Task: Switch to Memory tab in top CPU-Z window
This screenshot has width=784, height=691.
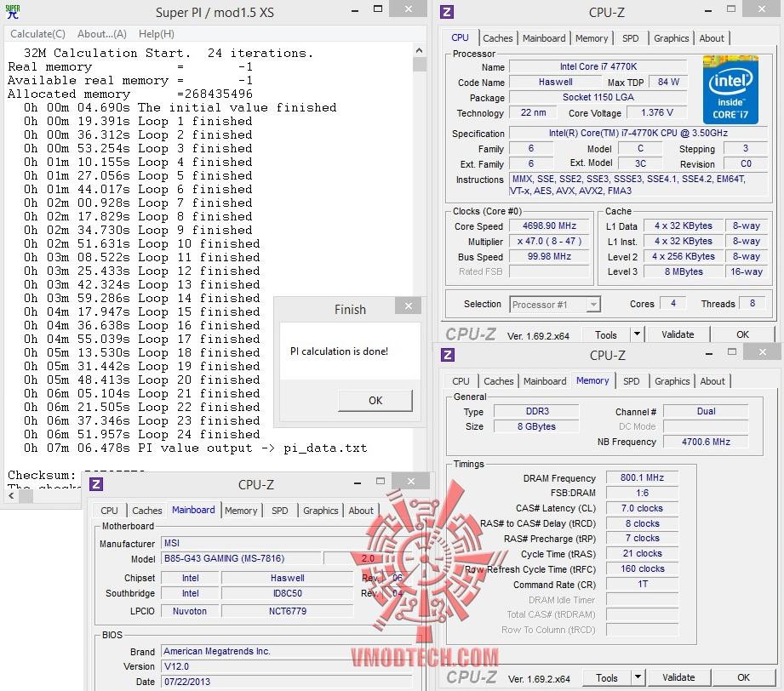Action: [592, 38]
